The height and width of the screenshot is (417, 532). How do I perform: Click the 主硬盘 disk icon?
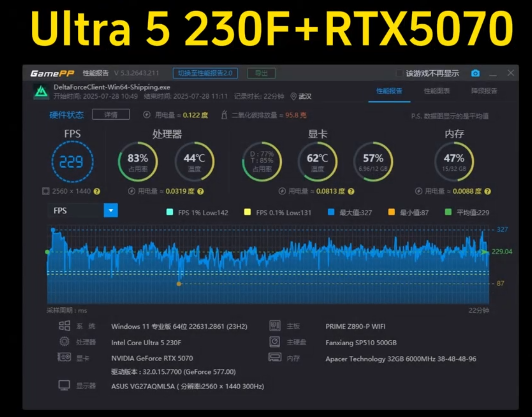pos(275,342)
